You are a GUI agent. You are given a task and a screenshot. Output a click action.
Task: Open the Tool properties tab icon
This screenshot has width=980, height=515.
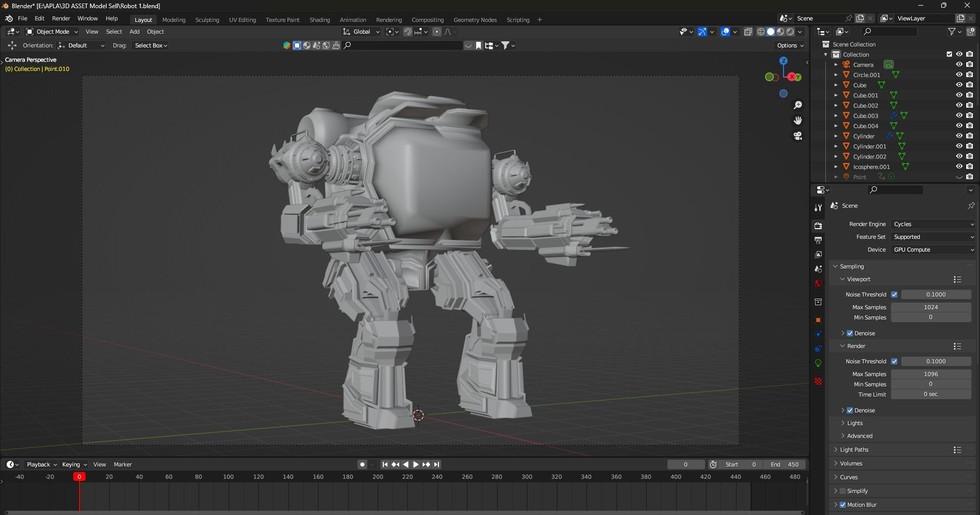[818, 207]
